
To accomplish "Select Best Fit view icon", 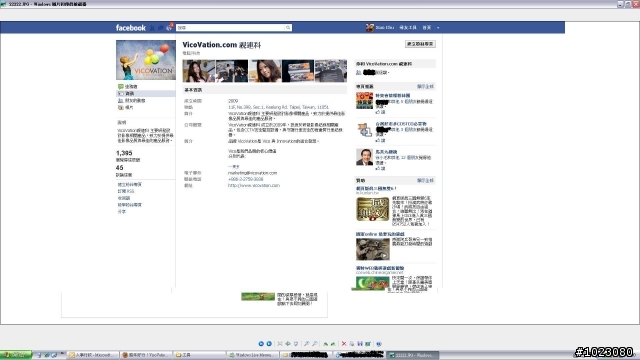I will click(x=280, y=344).
